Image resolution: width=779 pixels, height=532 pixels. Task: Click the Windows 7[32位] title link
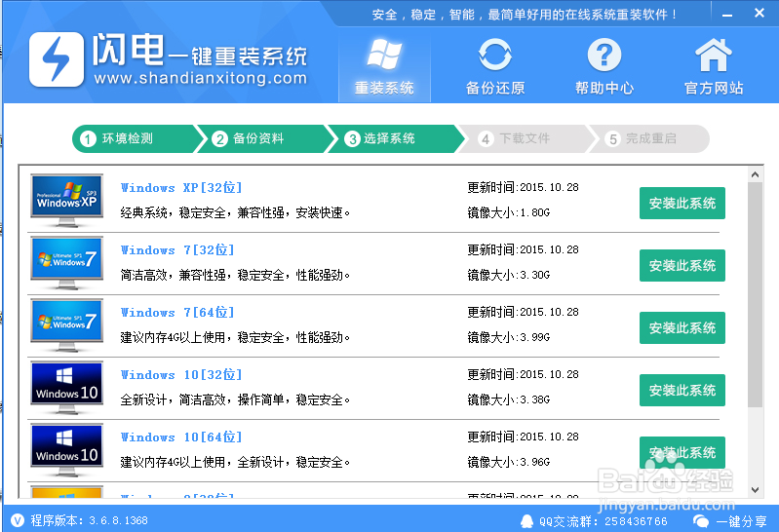(177, 249)
